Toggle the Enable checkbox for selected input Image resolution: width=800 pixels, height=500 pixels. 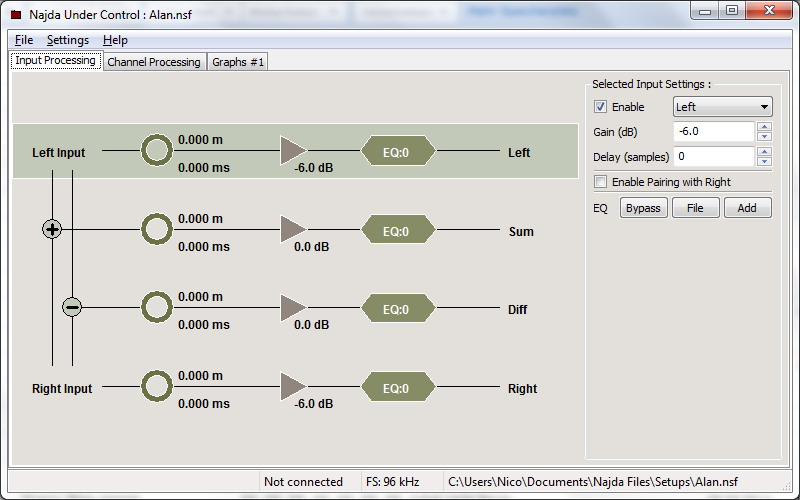click(x=601, y=107)
